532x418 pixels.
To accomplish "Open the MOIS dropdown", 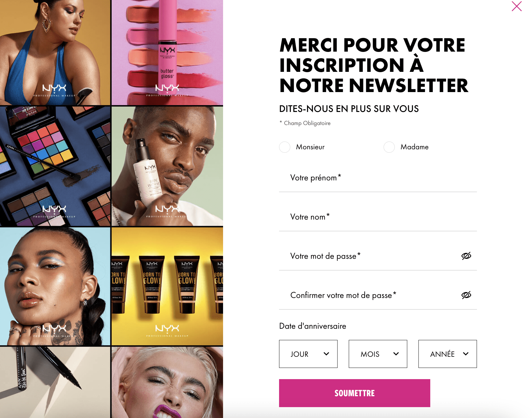I will (378, 354).
